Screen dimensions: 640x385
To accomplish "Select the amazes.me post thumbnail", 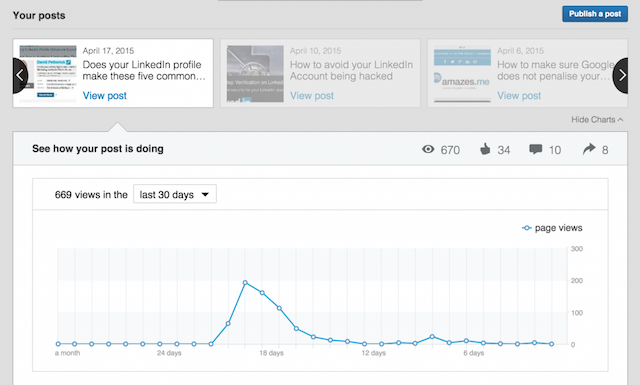I will click(462, 73).
